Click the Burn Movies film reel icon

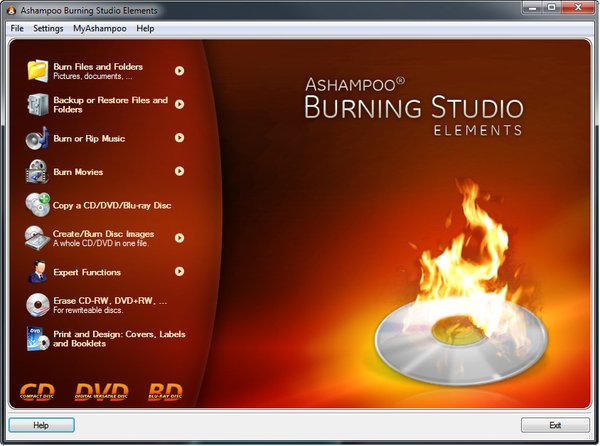37,171
